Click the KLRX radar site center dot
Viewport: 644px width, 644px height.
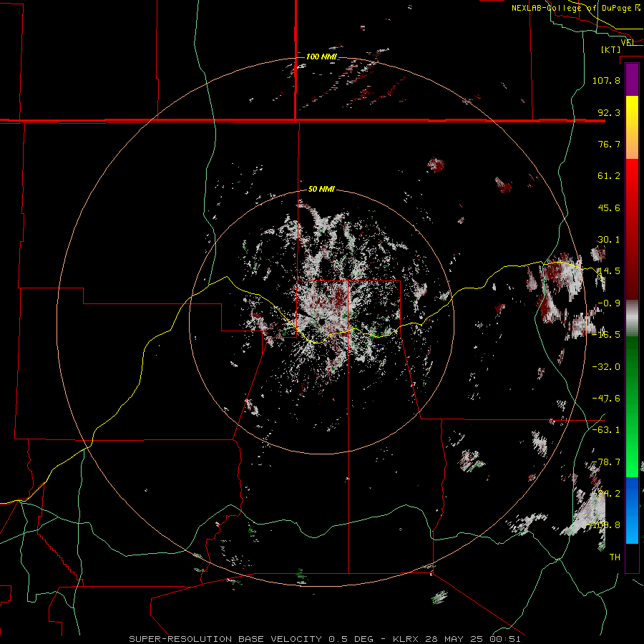321,321
